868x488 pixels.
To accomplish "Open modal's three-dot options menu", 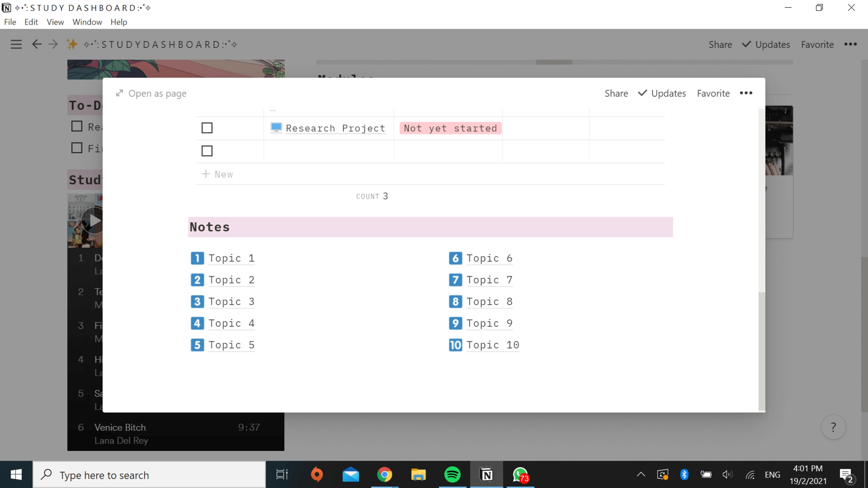I will (x=746, y=93).
